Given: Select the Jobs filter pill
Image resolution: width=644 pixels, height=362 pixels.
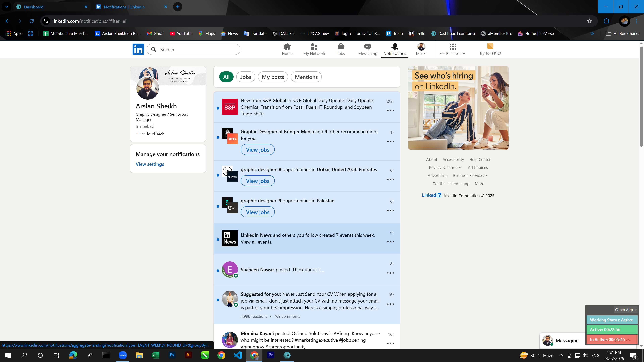Looking at the screenshot, I should [246, 77].
